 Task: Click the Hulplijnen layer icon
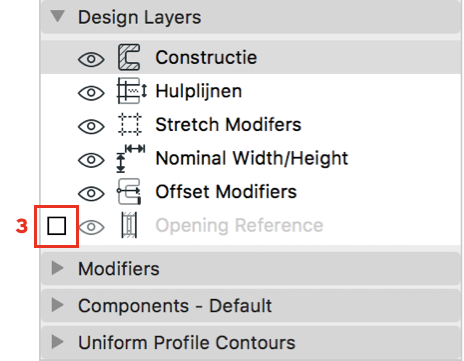(131, 91)
